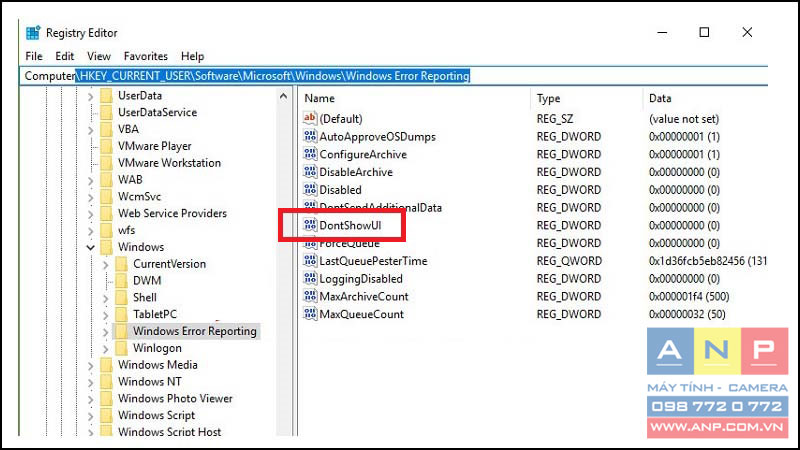Click the registry path address bar
The height and width of the screenshot is (450, 800).
[393, 76]
